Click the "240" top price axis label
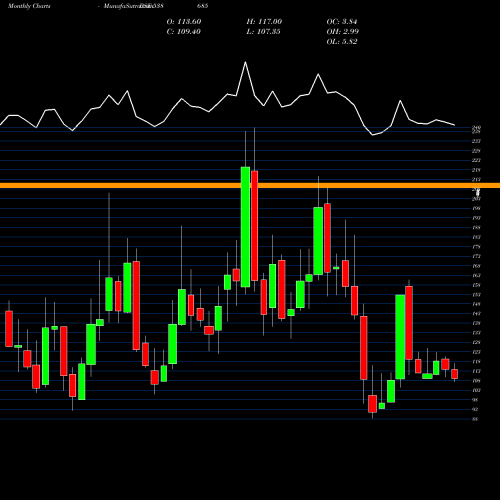 [476, 127]
